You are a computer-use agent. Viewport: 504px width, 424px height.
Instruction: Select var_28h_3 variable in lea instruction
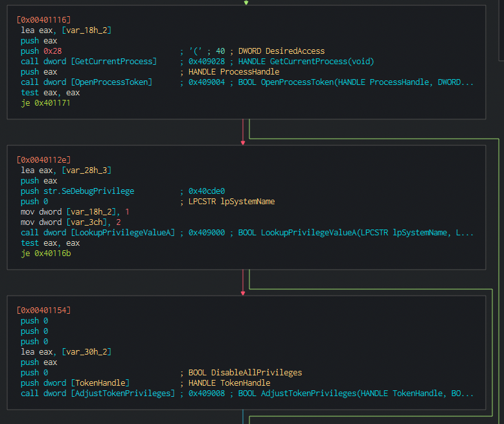pos(87,170)
